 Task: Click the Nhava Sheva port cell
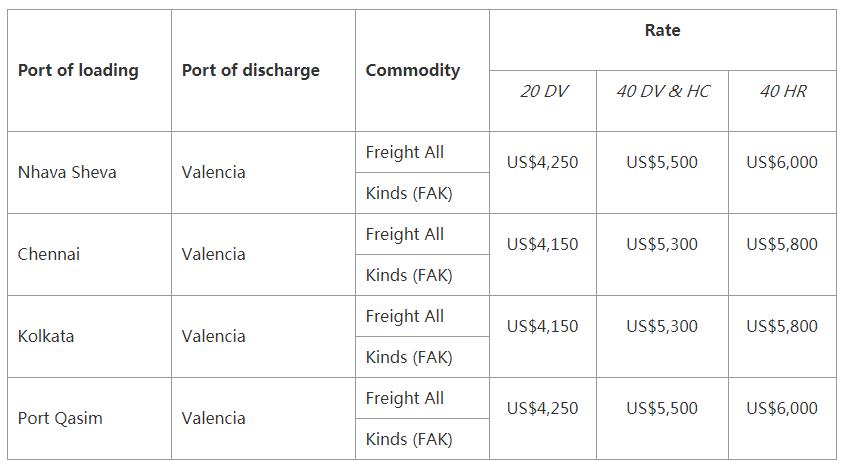click(67, 172)
